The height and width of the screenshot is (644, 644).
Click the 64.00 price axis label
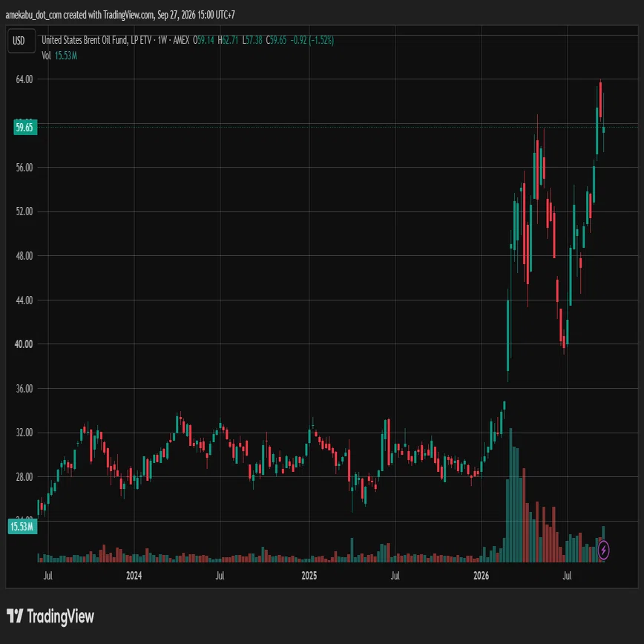(24, 79)
